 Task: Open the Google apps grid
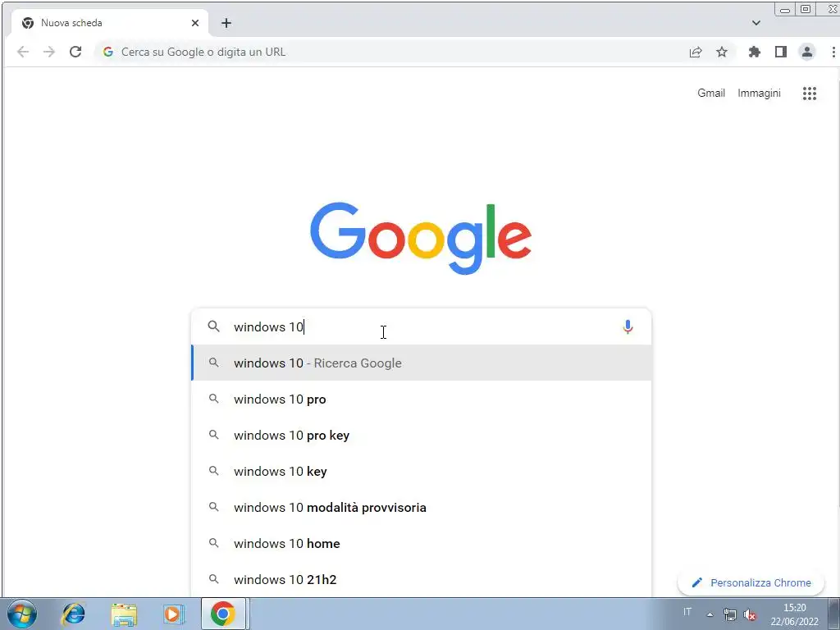[x=810, y=94]
